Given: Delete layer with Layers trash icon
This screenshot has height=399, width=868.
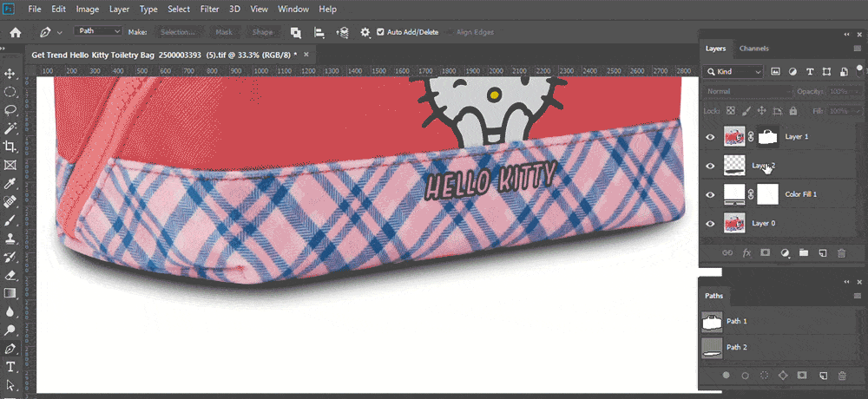Looking at the screenshot, I should click(841, 253).
